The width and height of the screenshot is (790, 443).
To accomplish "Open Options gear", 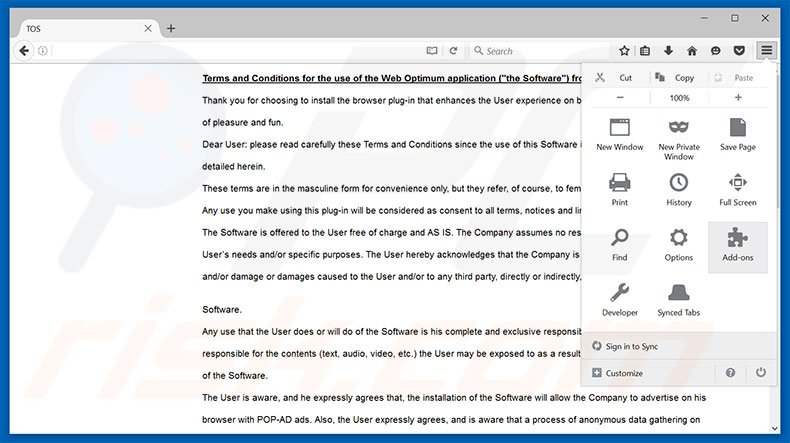I will (x=679, y=245).
